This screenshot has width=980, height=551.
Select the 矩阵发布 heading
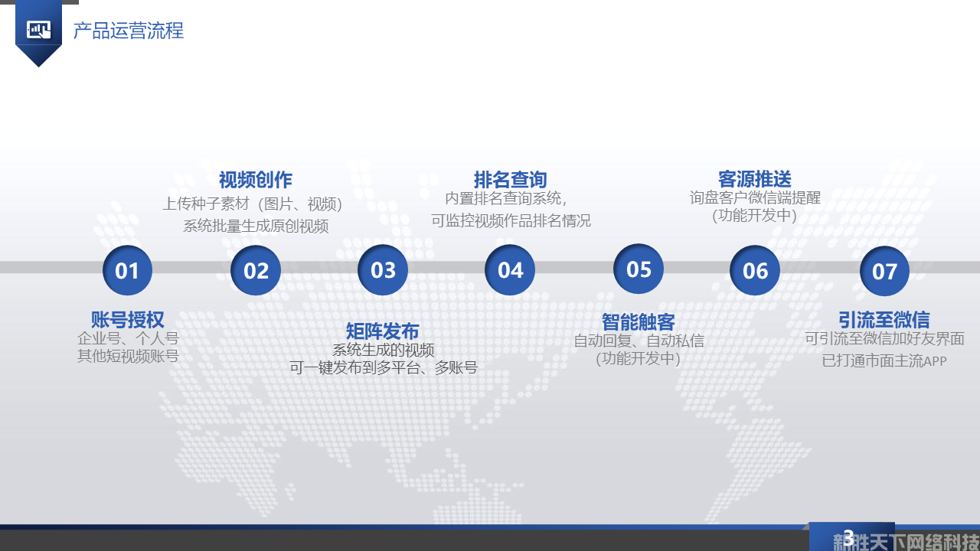pyautogui.click(x=382, y=331)
